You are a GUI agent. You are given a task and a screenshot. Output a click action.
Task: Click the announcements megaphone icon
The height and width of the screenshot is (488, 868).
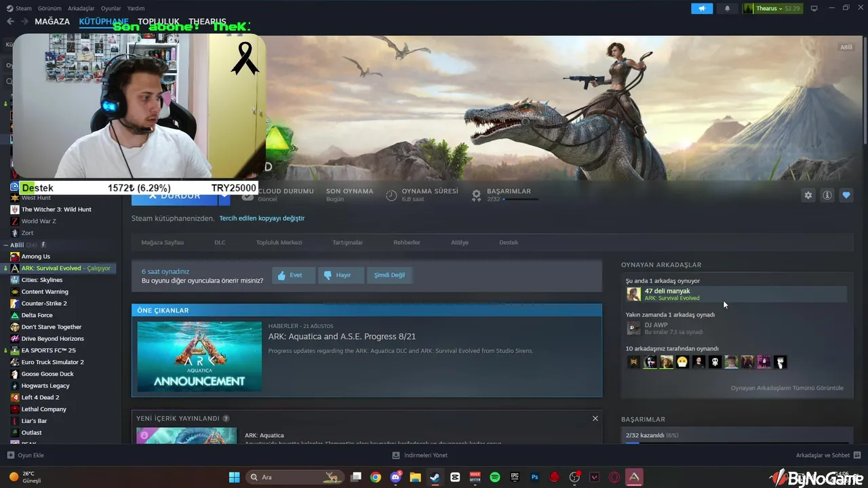[702, 8]
